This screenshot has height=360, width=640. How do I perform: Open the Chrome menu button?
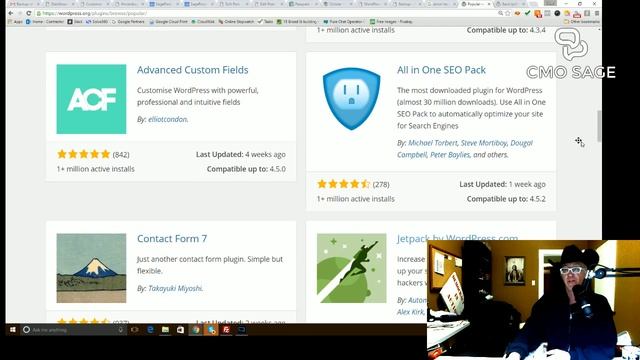[x=597, y=13]
